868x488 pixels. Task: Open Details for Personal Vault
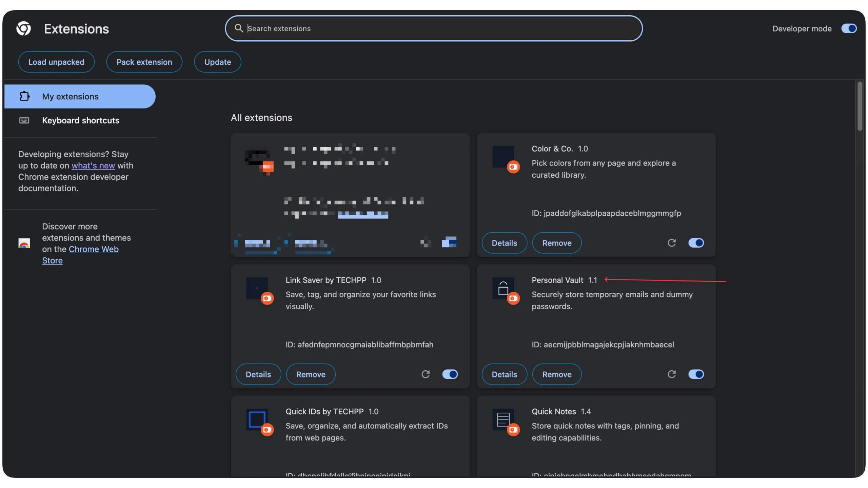(x=504, y=374)
